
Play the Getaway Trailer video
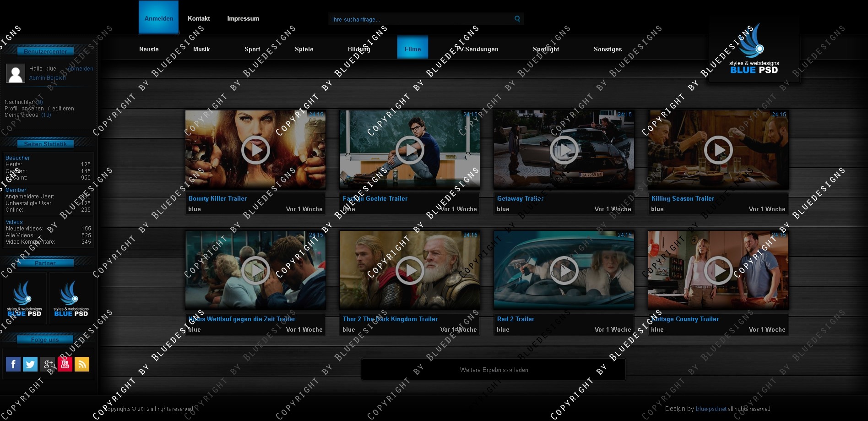564,150
